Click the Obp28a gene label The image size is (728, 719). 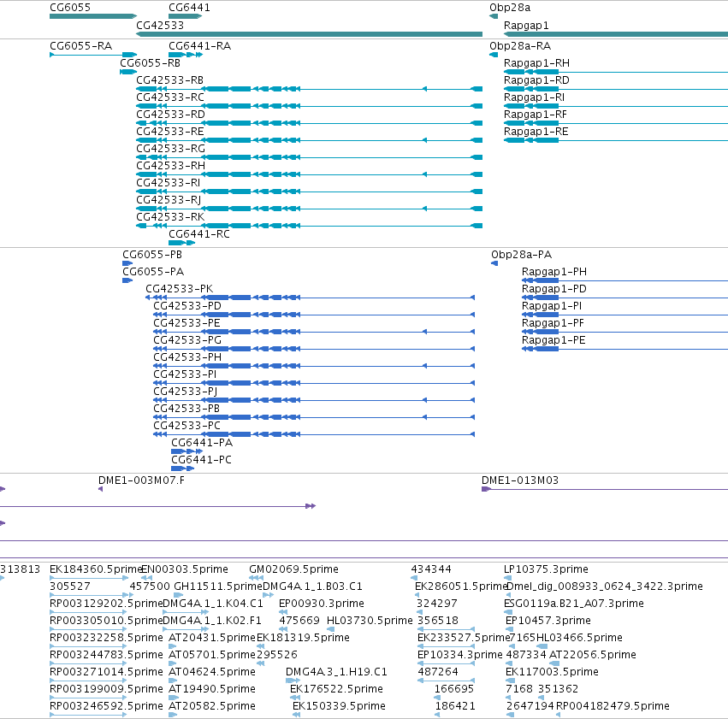point(510,8)
